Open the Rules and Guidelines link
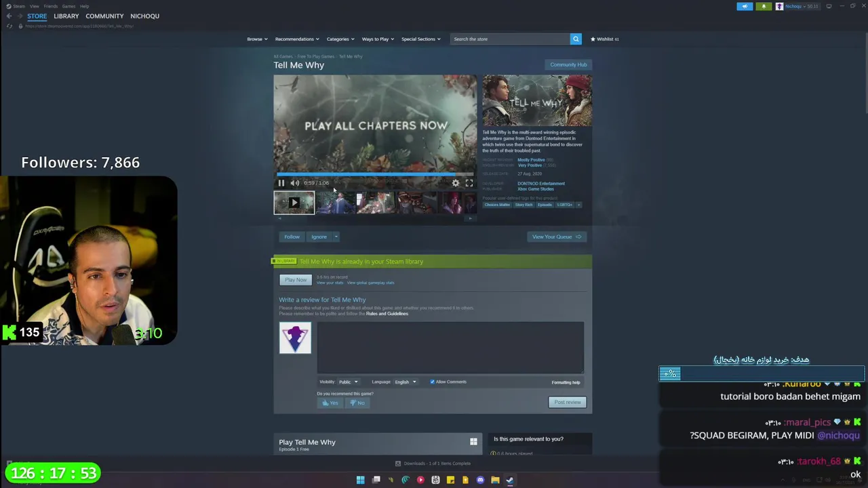 387,314
